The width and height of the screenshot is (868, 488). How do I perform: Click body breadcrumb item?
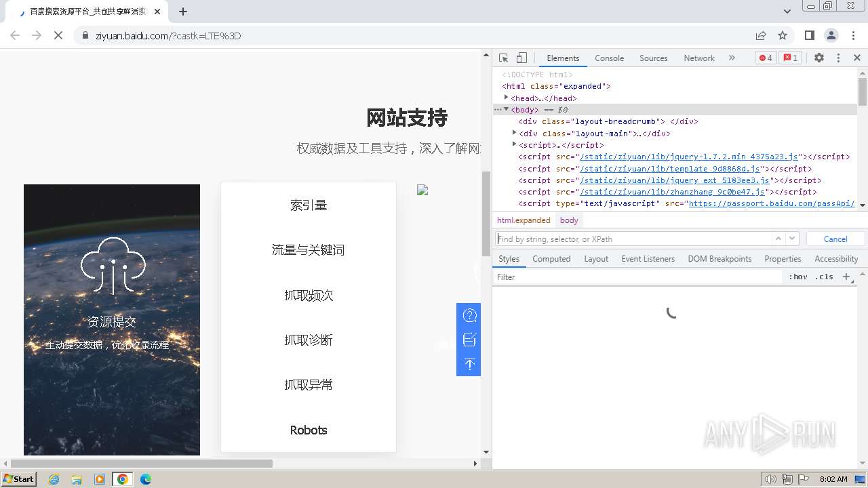pyautogui.click(x=569, y=220)
